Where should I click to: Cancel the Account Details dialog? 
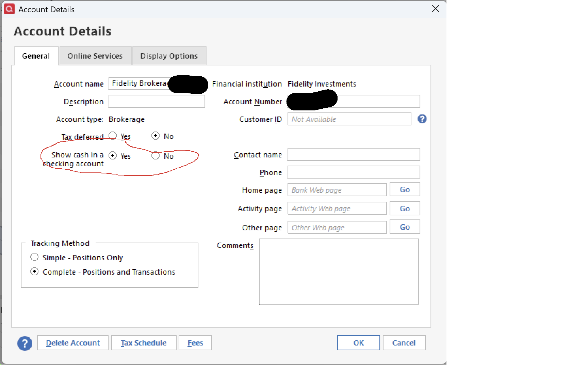404,343
